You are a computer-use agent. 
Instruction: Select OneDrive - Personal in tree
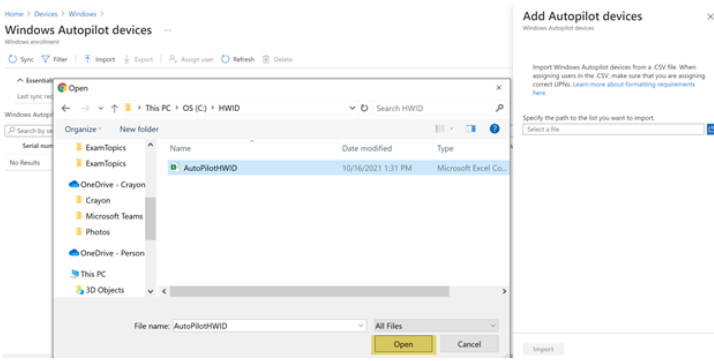pyautogui.click(x=107, y=253)
